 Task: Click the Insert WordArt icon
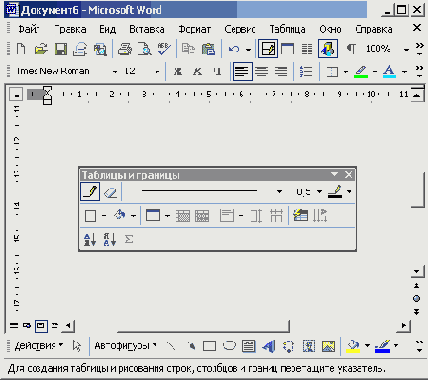point(269,346)
